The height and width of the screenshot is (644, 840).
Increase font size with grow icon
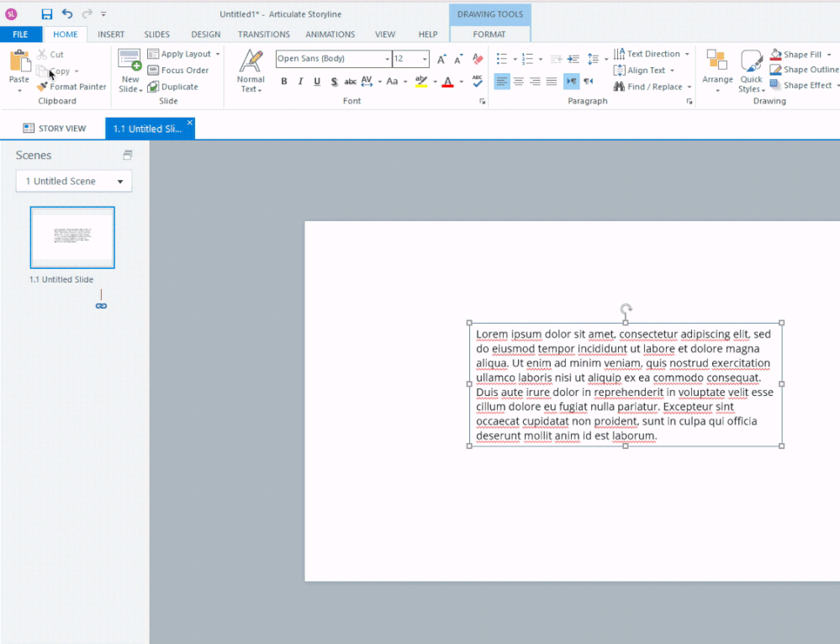point(441,60)
